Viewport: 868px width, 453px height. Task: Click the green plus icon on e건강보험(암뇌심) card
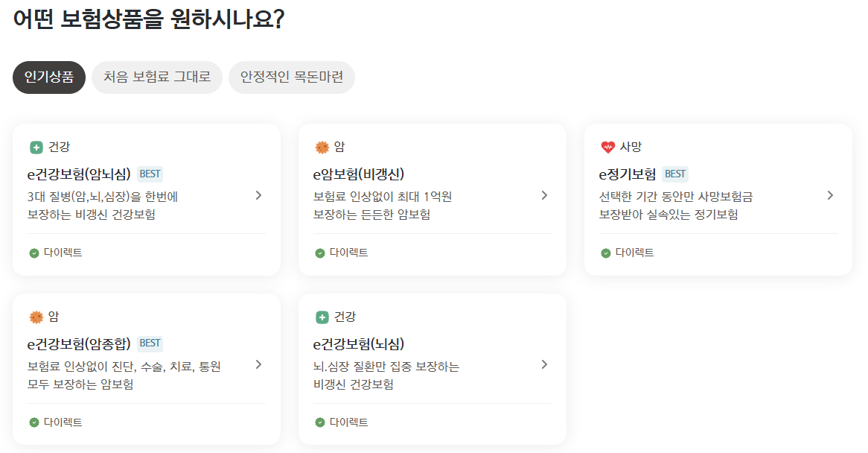[36, 148]
